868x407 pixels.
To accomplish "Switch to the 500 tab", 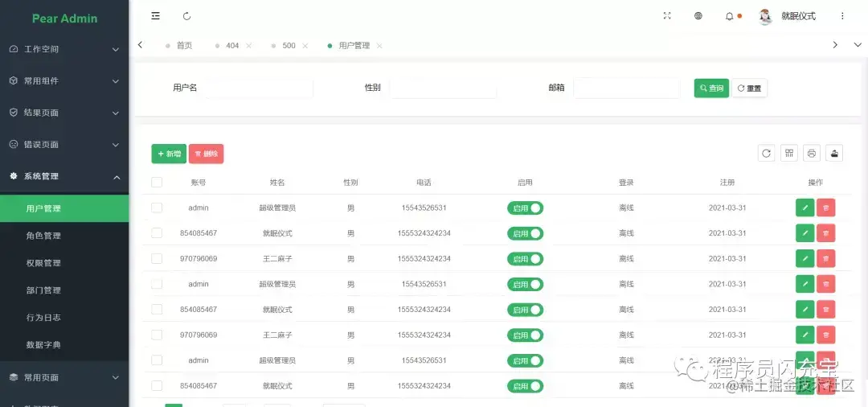I will [289, 45].
